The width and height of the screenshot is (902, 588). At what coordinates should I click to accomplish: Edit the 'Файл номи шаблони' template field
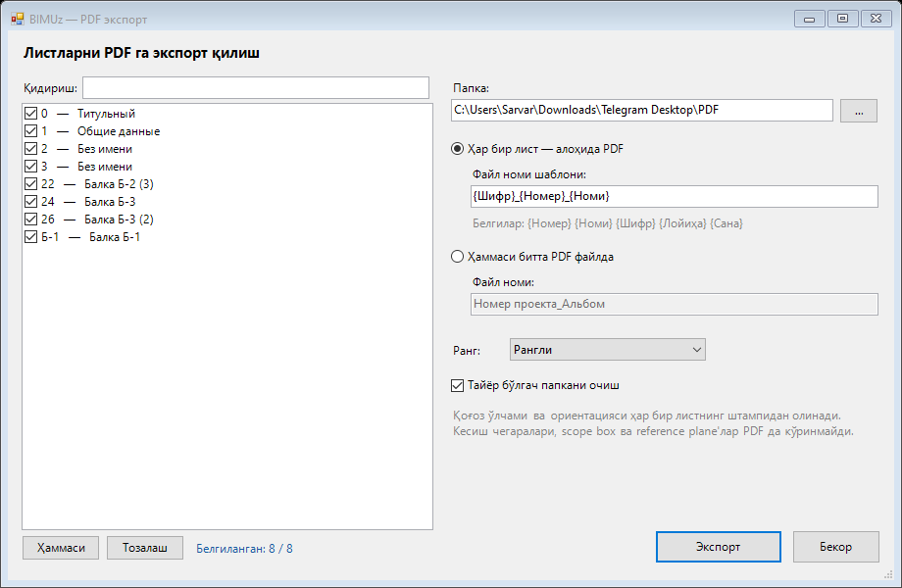click(675, 196)
